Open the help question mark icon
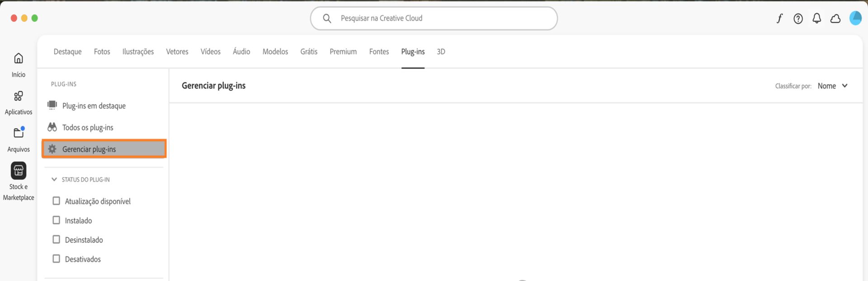Image resolution: width=868 pixels, height=281 pixels. pos(798,18)
